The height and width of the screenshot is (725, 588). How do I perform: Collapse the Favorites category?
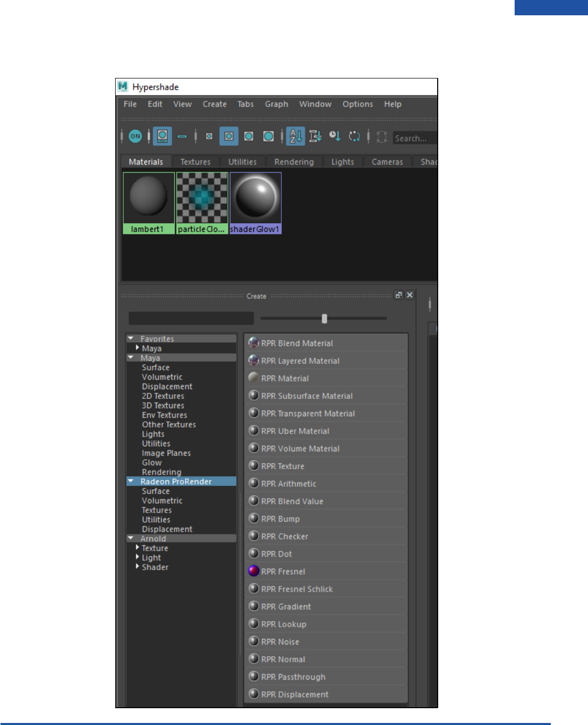(x=131, y=338)
